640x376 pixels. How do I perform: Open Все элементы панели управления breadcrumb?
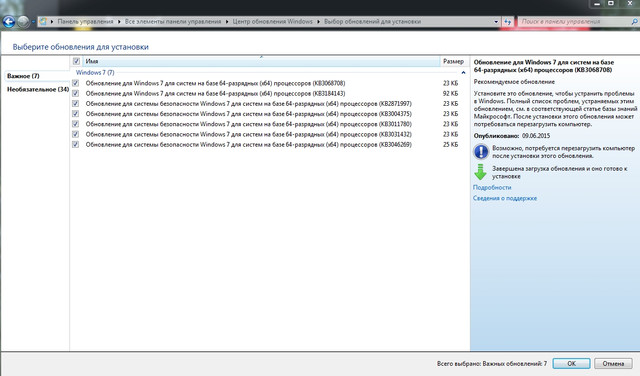click(173, 22)
